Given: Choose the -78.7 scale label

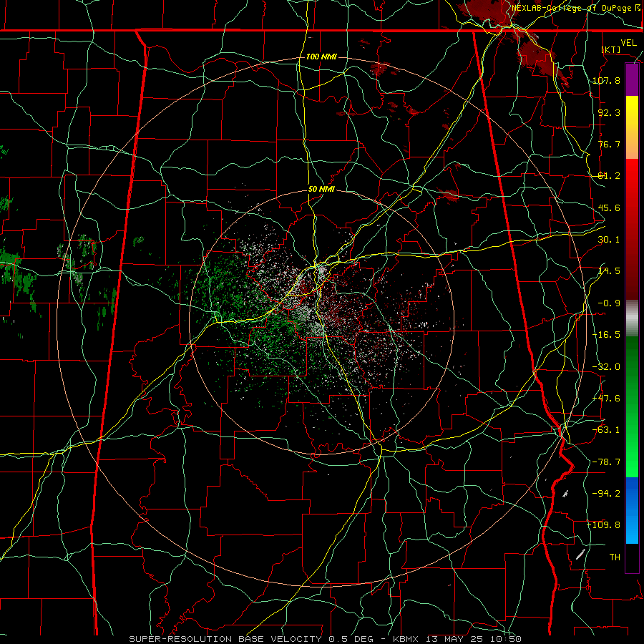Looking at the screenshot, I should coord(606,462).
